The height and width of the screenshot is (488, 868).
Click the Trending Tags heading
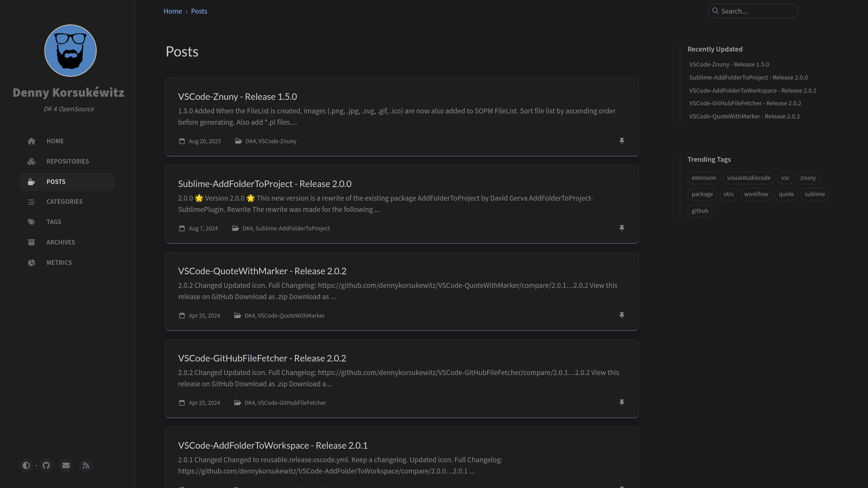coord(709,159)
